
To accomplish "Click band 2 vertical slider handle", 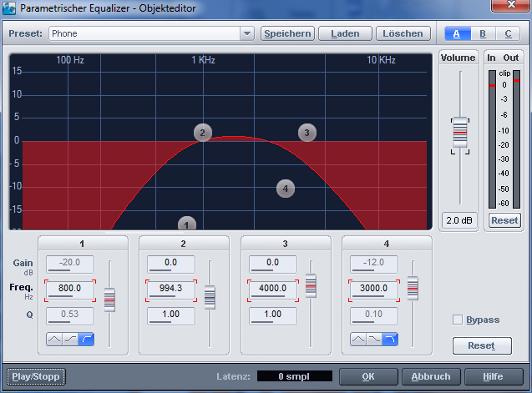I will point(210,297).
